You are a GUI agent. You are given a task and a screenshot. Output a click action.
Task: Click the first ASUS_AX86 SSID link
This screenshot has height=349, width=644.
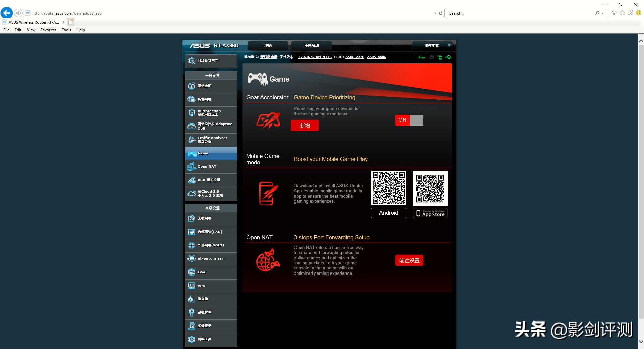point(355,57)
